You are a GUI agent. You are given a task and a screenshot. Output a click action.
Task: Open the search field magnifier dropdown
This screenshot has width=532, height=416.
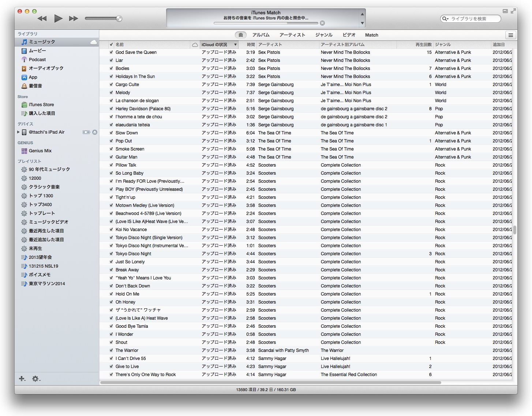tap(445, 19)
